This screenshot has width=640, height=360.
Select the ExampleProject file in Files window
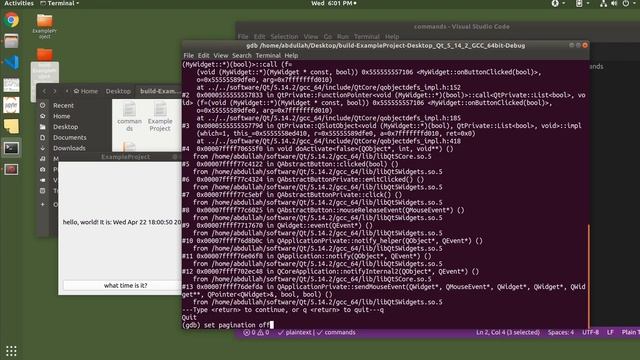click(160, 117)
